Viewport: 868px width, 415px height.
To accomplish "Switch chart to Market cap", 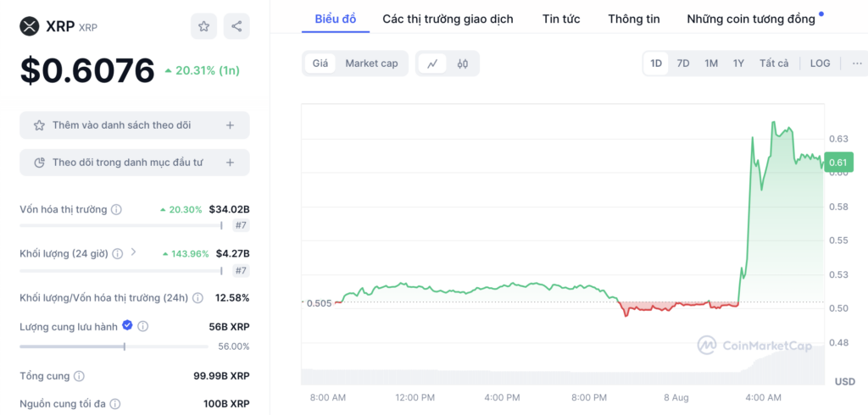I will tap(371, 64).
